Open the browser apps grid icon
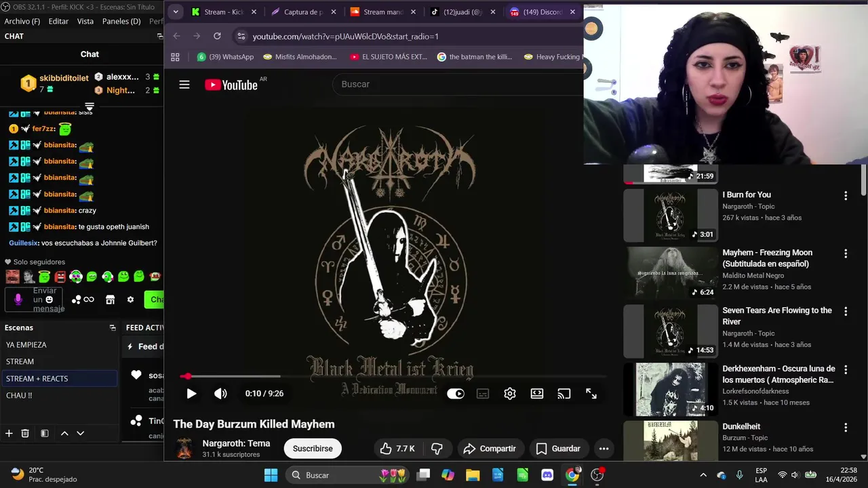The width and height of the screenshot is (868, 488). point(175,57)
